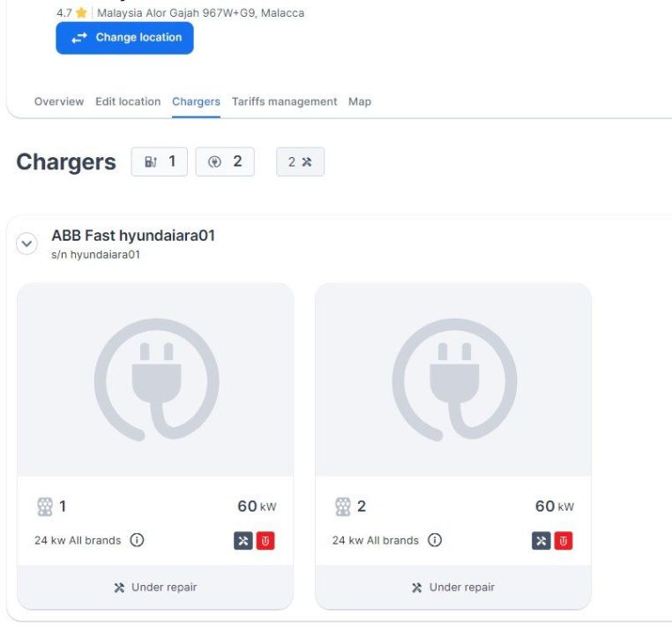The width and height of the screenshot is (672, 631).
Task: Click info icon on connector 1
Action: coord(137,540)
